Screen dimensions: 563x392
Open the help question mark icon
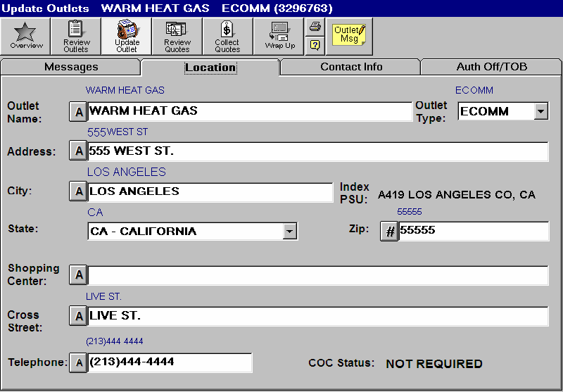[315, 46]
